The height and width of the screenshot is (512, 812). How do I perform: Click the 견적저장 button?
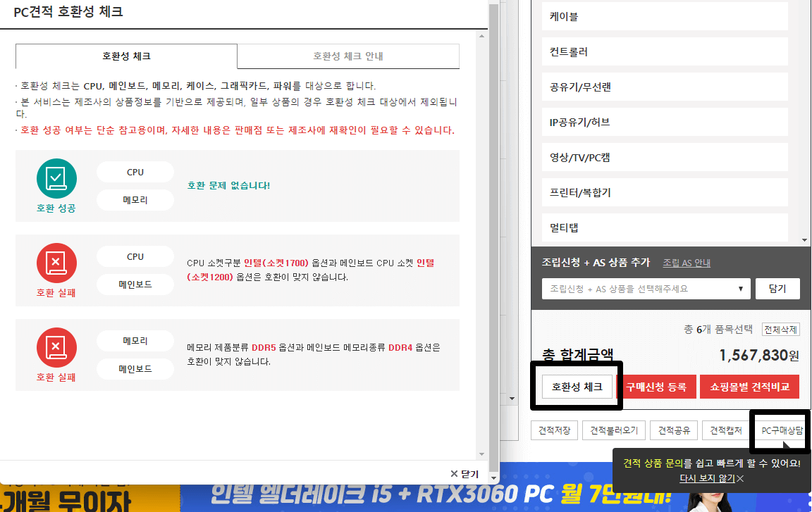554,430
